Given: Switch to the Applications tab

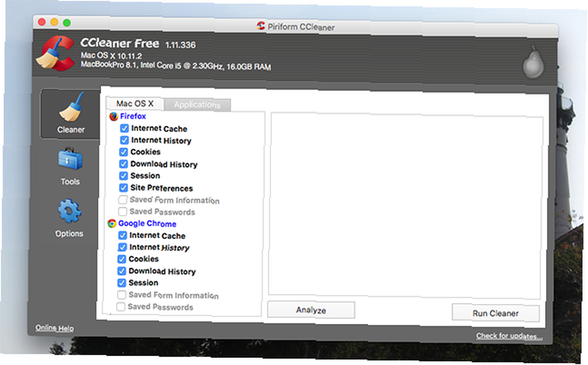Looking at the screenshot, I should click(x=197, y=105).
